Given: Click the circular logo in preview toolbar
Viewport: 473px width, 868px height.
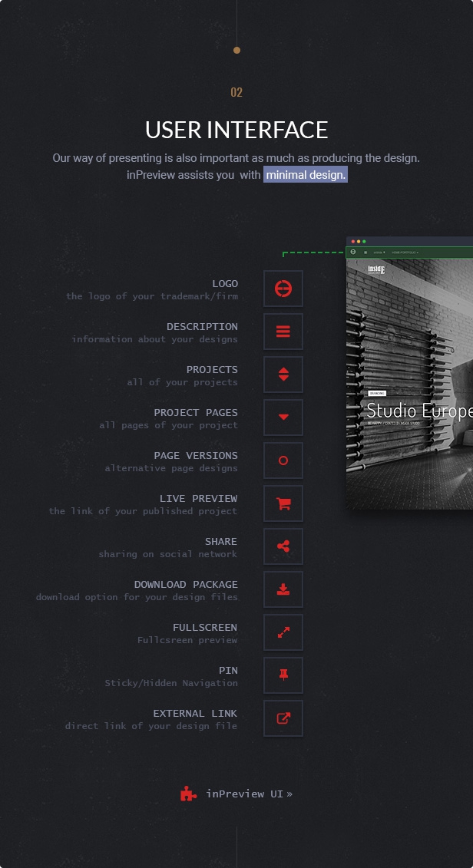Looking at the screenshot, I should (353, 252).
